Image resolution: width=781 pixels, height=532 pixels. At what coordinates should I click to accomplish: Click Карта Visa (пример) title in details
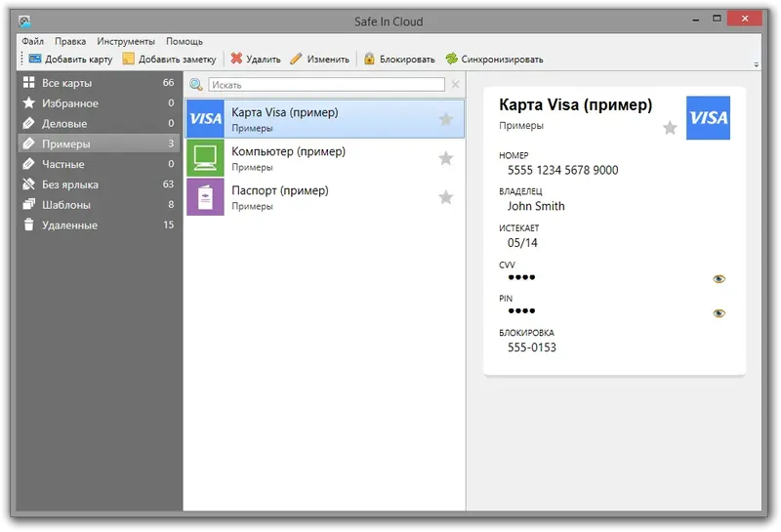575,105
